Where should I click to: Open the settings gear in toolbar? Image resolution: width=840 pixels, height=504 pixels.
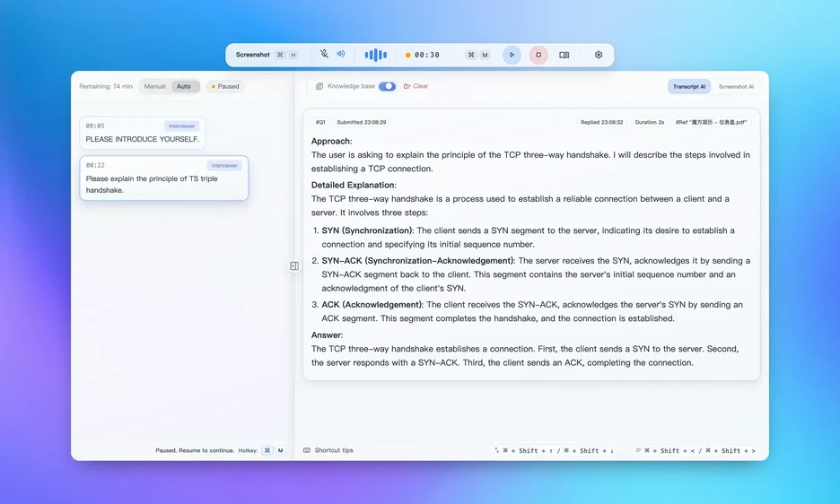pos(599,55)
